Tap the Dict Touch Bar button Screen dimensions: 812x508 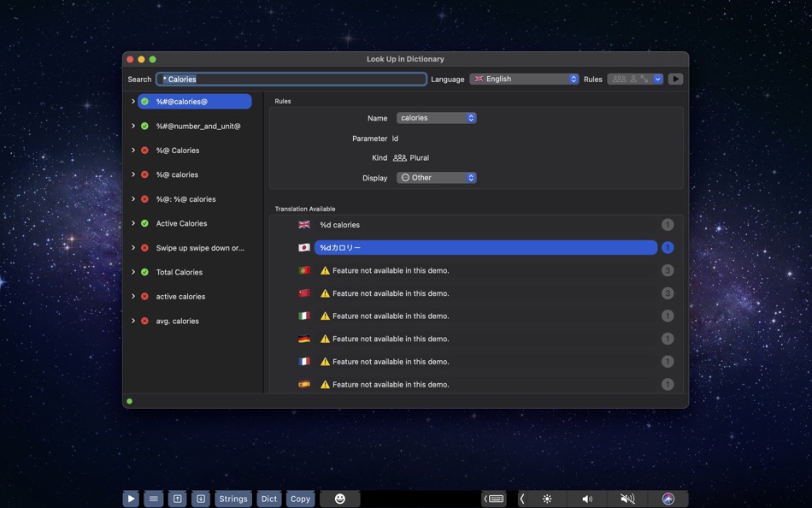pos(268,499)
